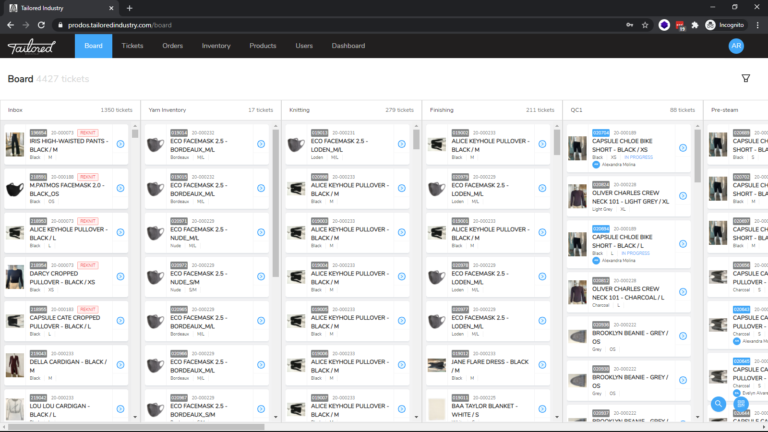Viewport: 768px width, 432px height.
Task: Click the blue floating search button
Action: 718,404
